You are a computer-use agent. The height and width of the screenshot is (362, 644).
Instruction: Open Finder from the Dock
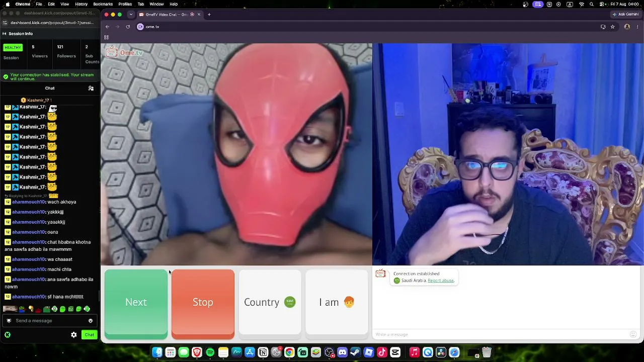click(x=157, y=352)
